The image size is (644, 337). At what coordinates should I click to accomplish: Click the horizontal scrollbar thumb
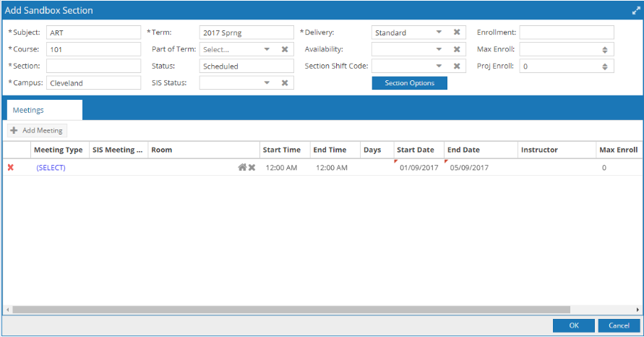tap(291, 310)
